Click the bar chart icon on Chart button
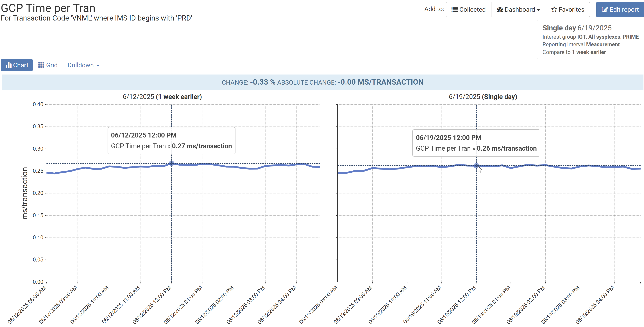 pyautogui.click(x=9, y=65)
